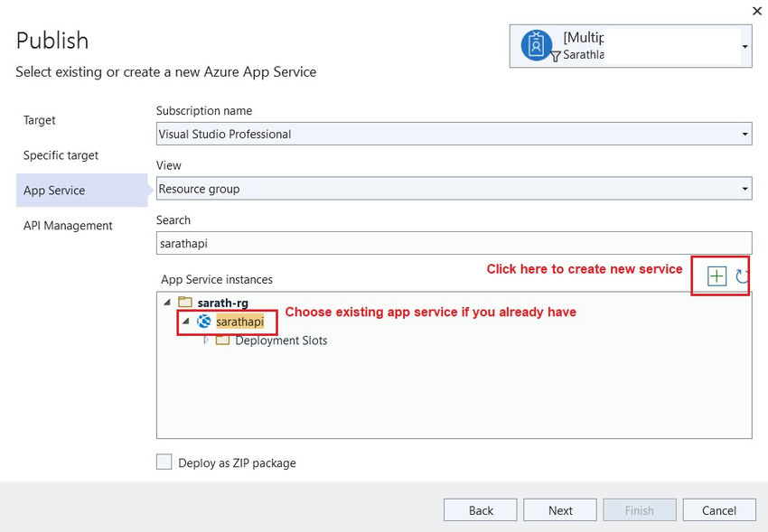Viewport: 768px width, 532px height.
Task: Open the Subscription name dropdown
Action: 746,134
